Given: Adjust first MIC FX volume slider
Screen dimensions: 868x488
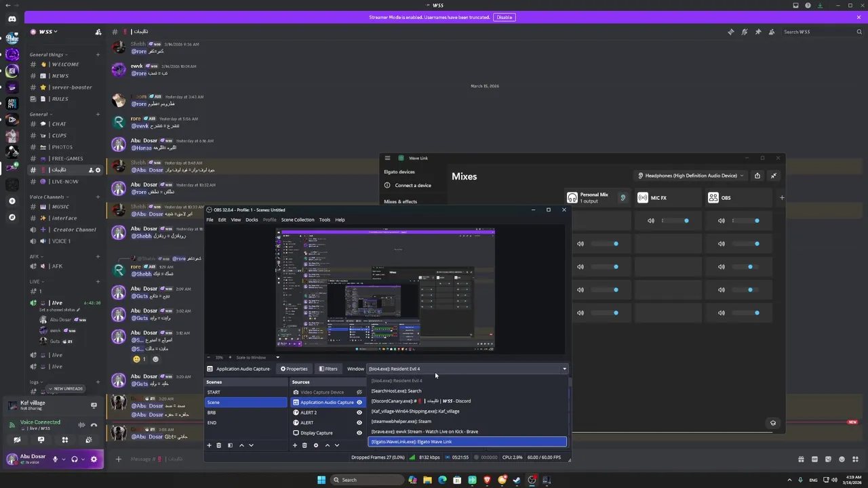Looking at the screenshot, I should click(673, 220).
